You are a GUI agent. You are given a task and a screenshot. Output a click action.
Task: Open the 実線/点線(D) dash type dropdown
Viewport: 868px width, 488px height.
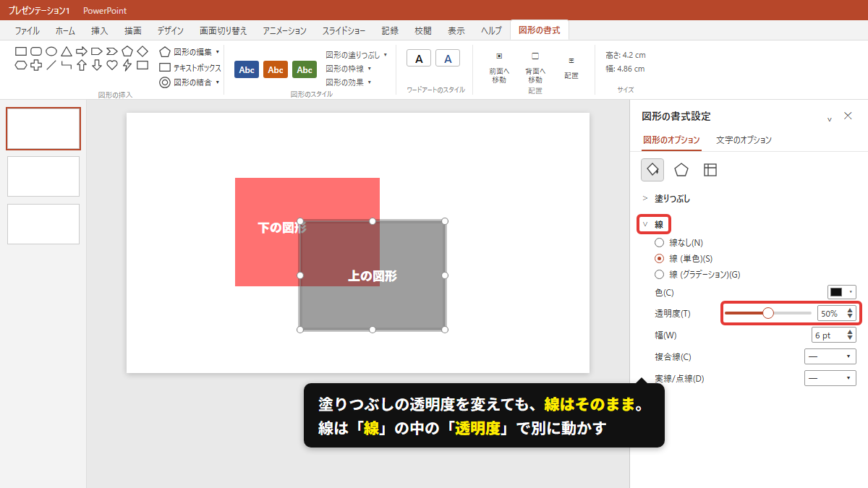pyautogui.click(x=830, y=378)
